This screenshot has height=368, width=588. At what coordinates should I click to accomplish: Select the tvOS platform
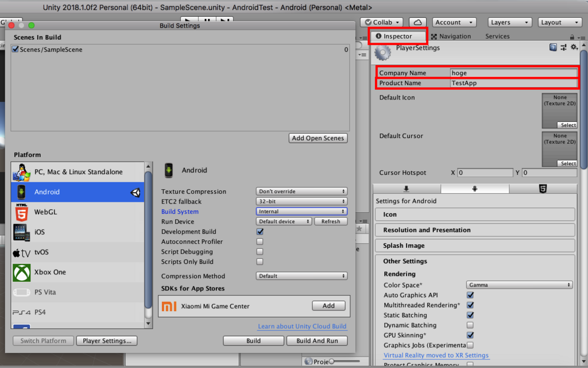78,252
